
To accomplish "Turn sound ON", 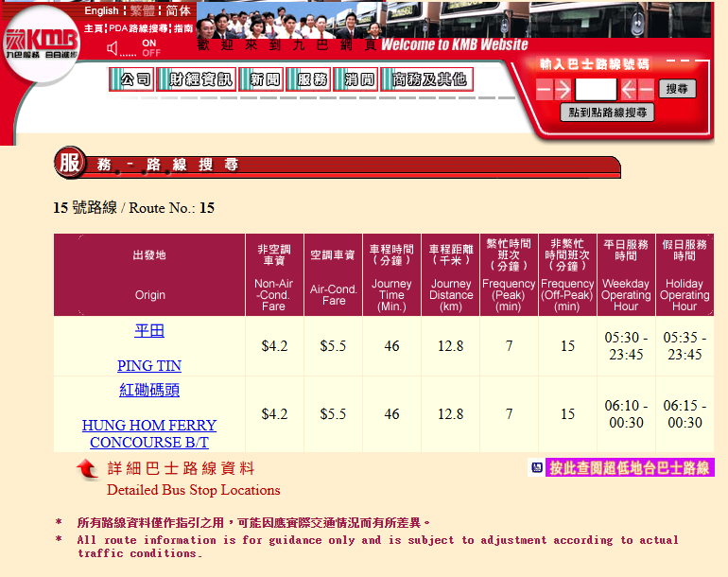I will click(149, 44).
